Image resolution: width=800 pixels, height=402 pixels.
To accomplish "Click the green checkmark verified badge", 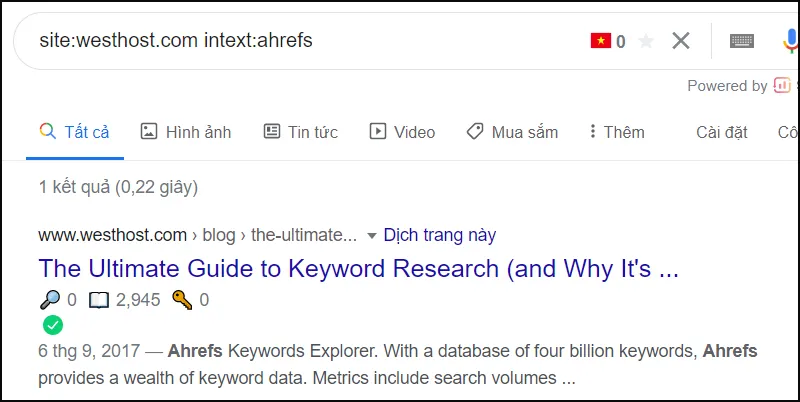I will 53,325.
